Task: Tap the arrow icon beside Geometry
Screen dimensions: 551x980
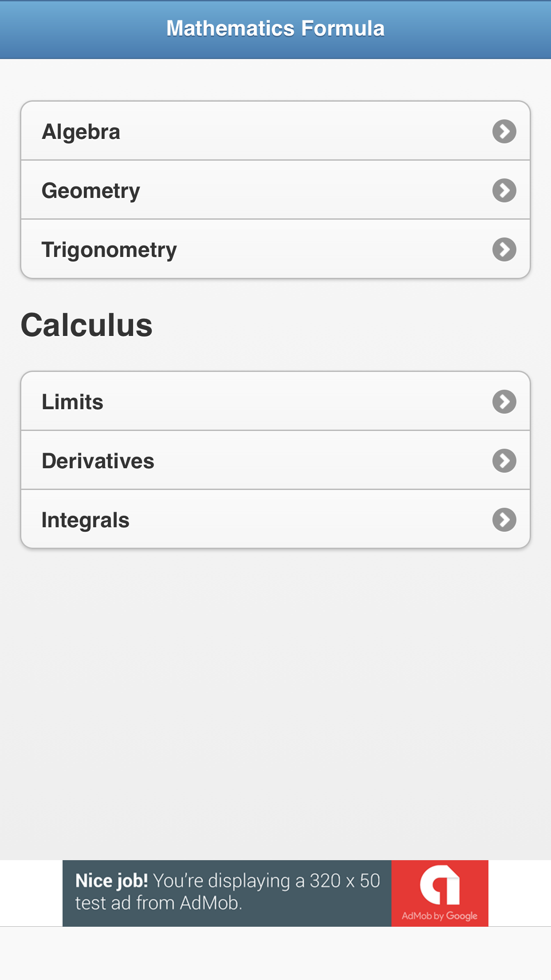Action: click(x=504, y=190)
